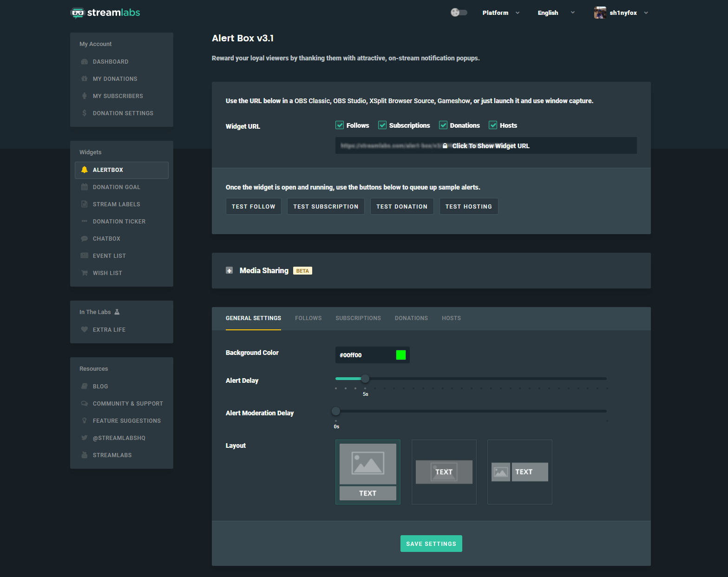Click the Extra Life heart icon
The width and height of the screenshot is (728, 577).
[x=85, y=330]
